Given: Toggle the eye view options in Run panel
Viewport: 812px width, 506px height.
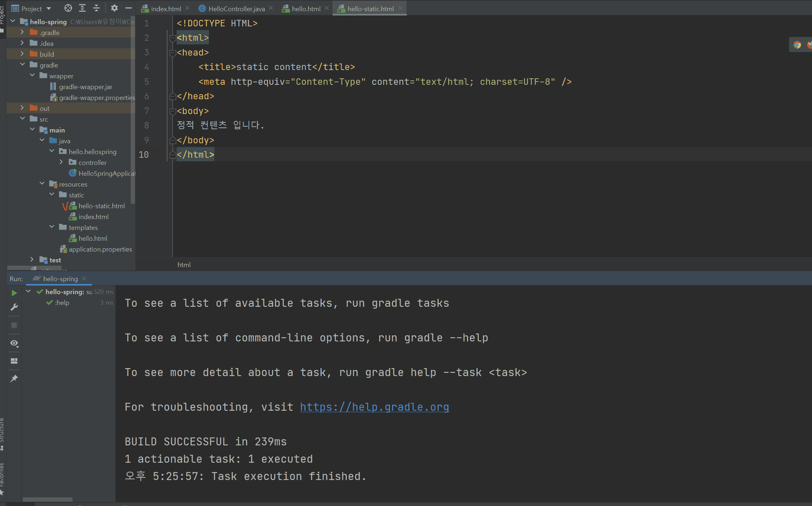Looking at the screenshot, I should [x=14, y=343].
